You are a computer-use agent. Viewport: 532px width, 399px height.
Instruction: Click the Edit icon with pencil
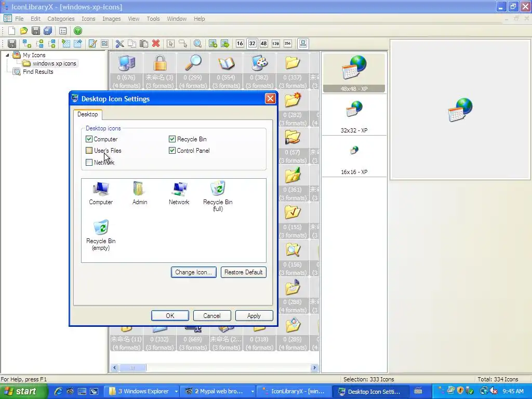(x=92, y=44)
